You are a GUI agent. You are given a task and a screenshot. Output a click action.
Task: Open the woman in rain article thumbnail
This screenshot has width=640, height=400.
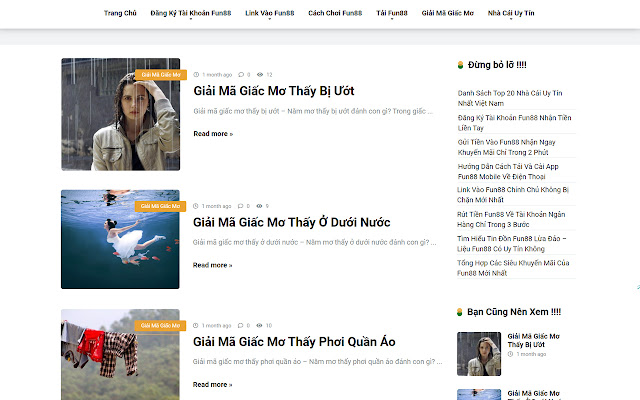pyautogui.click(x=120, y=114)
